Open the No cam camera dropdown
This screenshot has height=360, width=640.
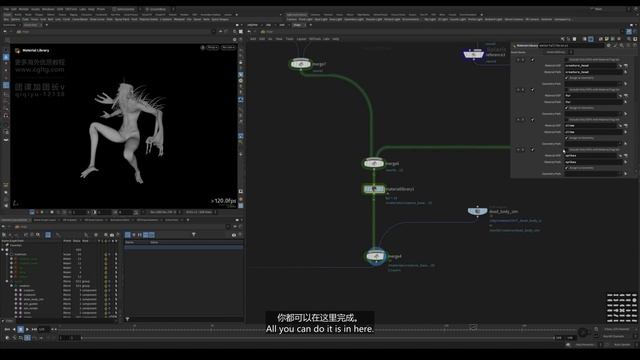click(229, 47)
